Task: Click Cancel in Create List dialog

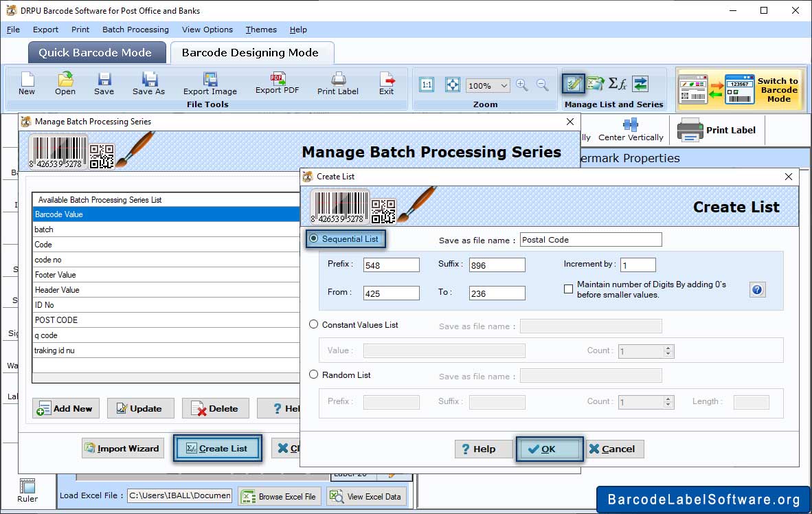Action: click(615, 449)
